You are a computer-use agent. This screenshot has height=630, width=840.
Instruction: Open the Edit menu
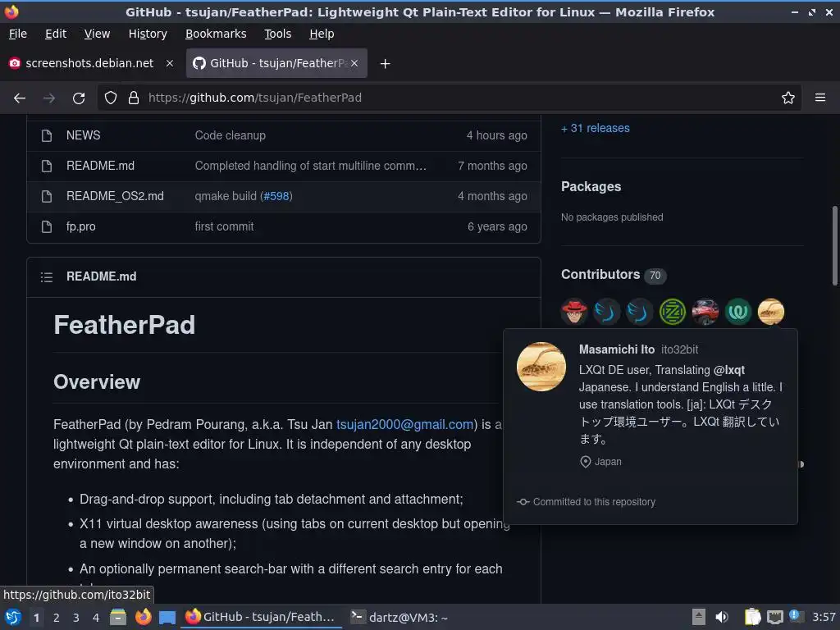click(56, 34)
